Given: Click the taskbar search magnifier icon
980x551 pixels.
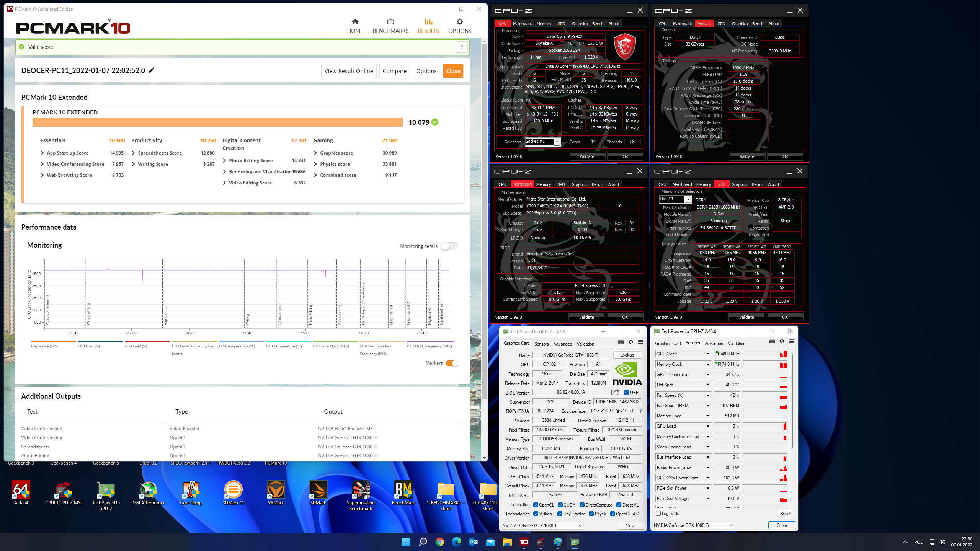Looking at the screenshot, I should (423, 542).
